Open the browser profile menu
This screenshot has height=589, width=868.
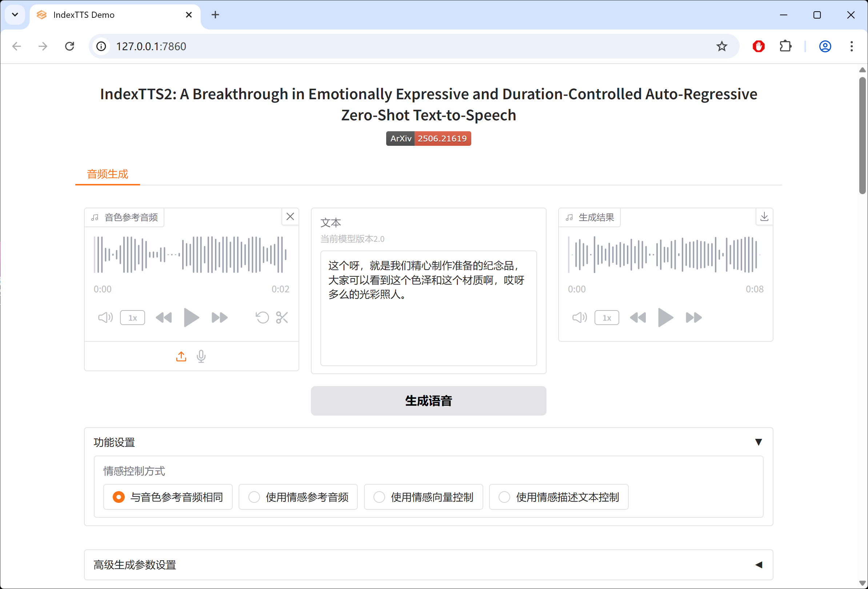pos(825,46)
